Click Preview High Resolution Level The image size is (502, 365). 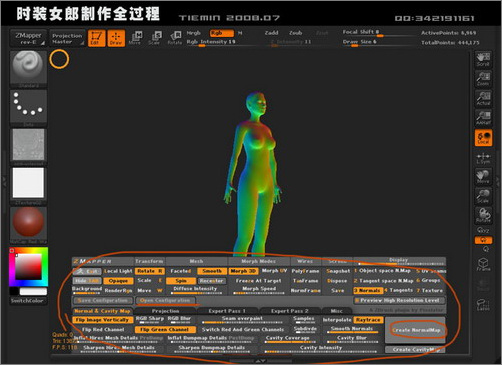coord(399,301)
